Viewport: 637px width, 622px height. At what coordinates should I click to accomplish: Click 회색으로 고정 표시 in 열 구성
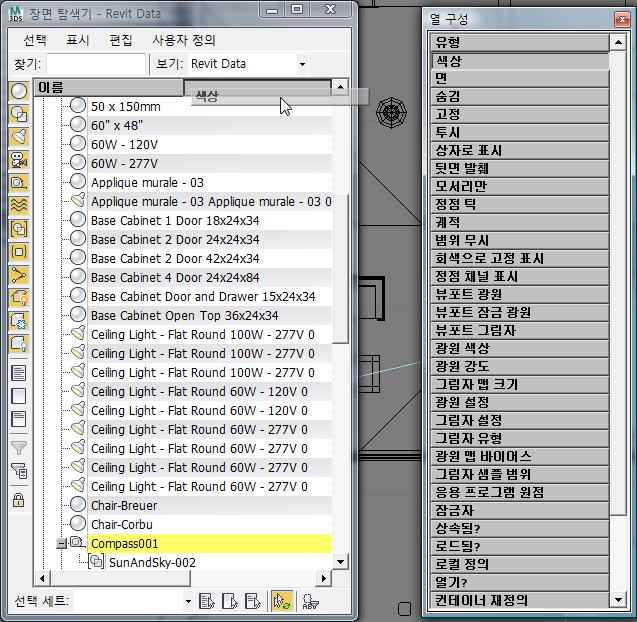(520, 258)
